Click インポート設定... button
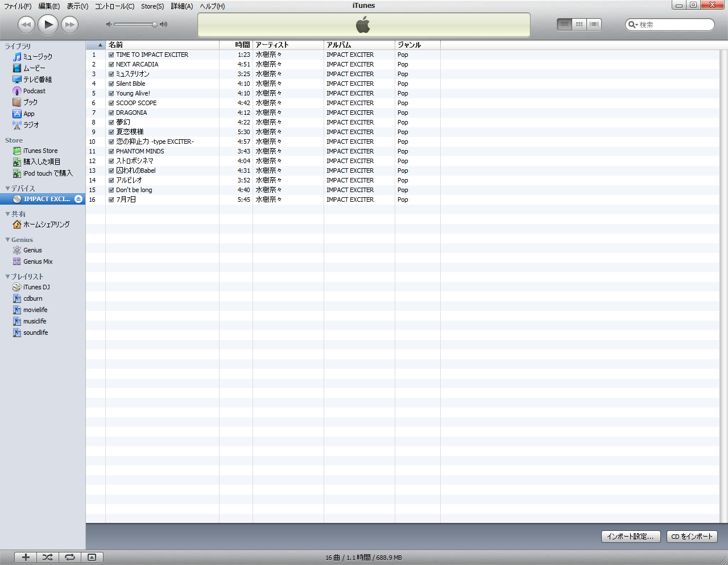 630,537
